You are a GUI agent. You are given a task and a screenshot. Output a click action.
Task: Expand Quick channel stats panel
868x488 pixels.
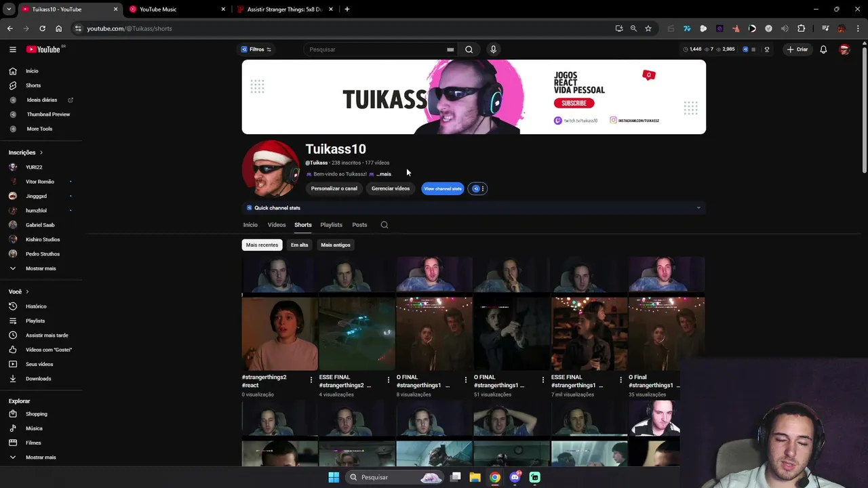pos(698,208)
